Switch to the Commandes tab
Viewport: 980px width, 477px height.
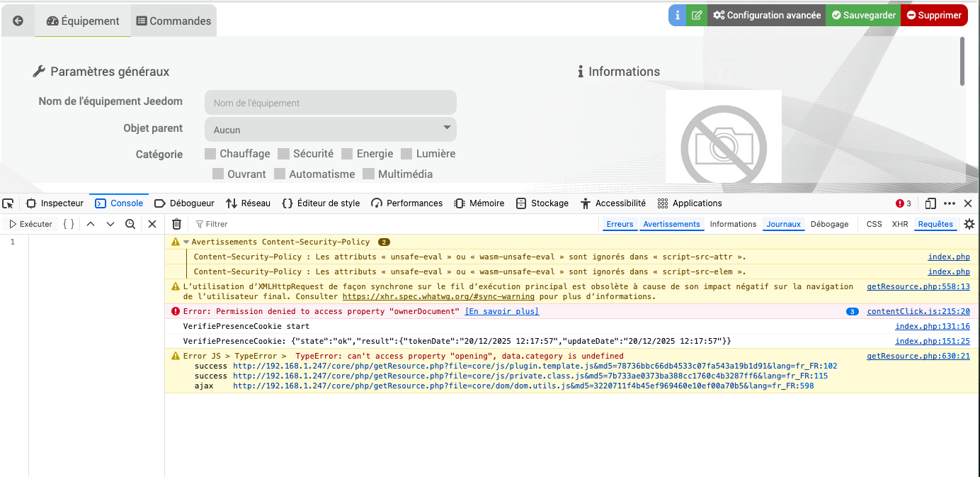point(174,21)
